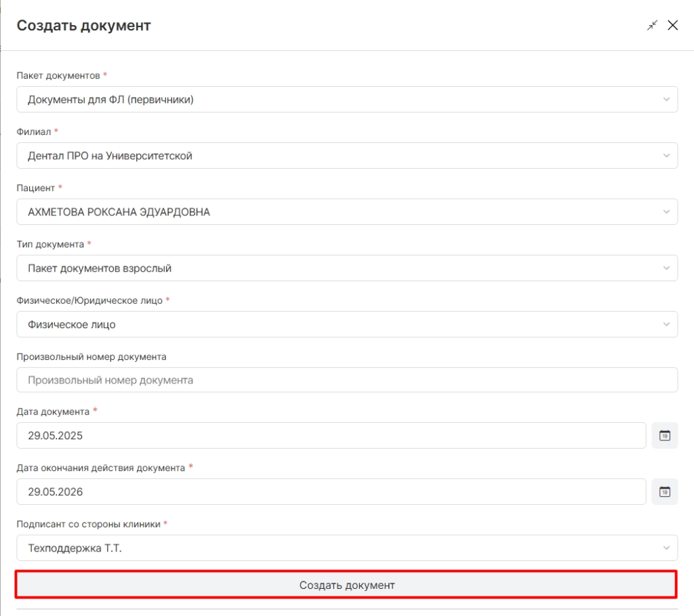Open the Филиал dropdown
The image size is (694, 616).
[x=347, y=155]
